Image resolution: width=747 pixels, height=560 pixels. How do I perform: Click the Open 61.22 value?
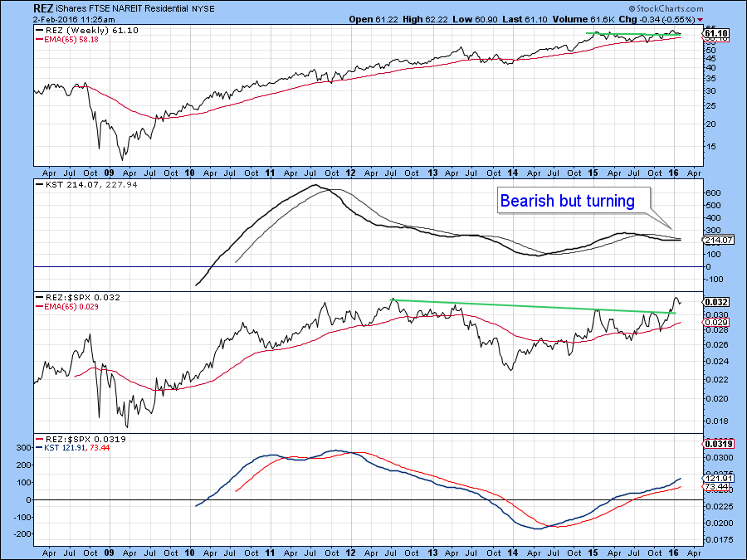click(x=373, y=20)
